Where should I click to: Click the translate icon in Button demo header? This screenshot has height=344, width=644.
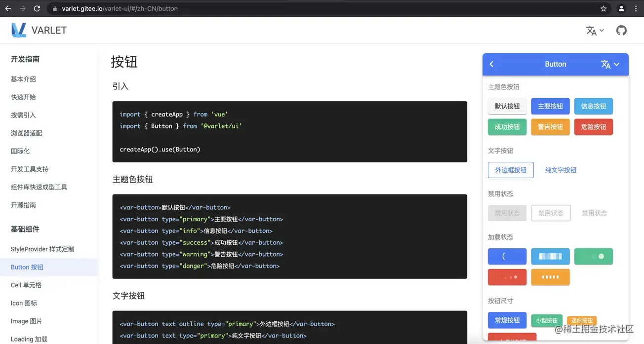coord(605,64)
